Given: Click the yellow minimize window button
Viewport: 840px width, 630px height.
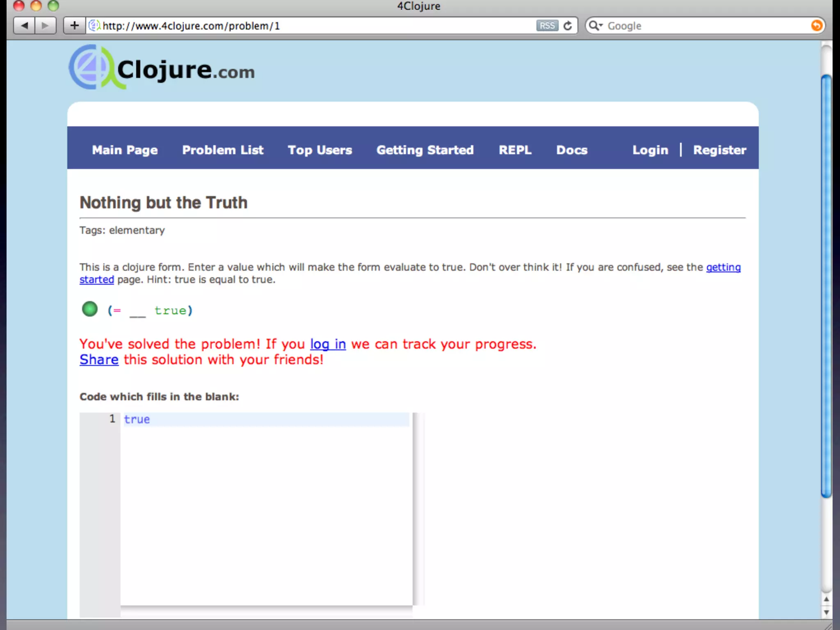Looking at the screenshot, I should pyautogui.click(x=36, y=5).
